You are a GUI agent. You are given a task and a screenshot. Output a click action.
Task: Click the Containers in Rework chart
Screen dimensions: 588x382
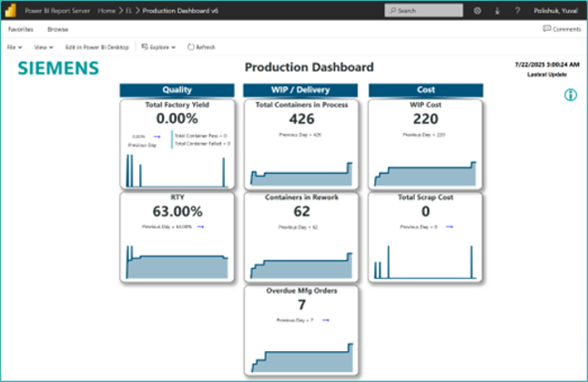[302, 264]
